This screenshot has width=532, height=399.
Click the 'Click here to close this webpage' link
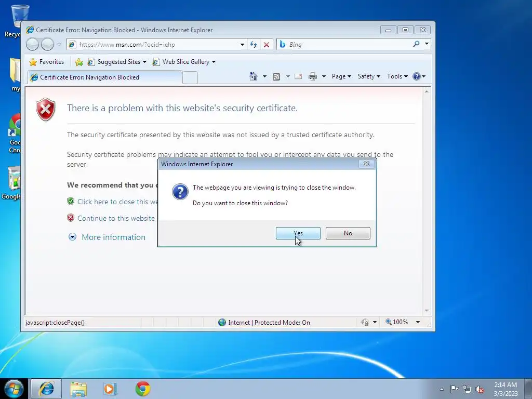pos(117,202)
